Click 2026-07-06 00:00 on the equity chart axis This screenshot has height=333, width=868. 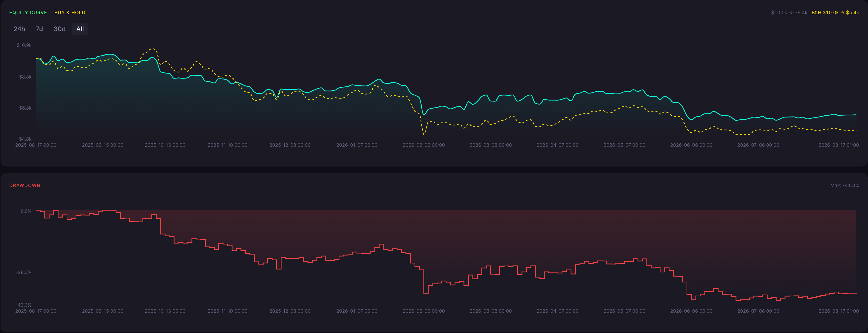click(758, 145)
